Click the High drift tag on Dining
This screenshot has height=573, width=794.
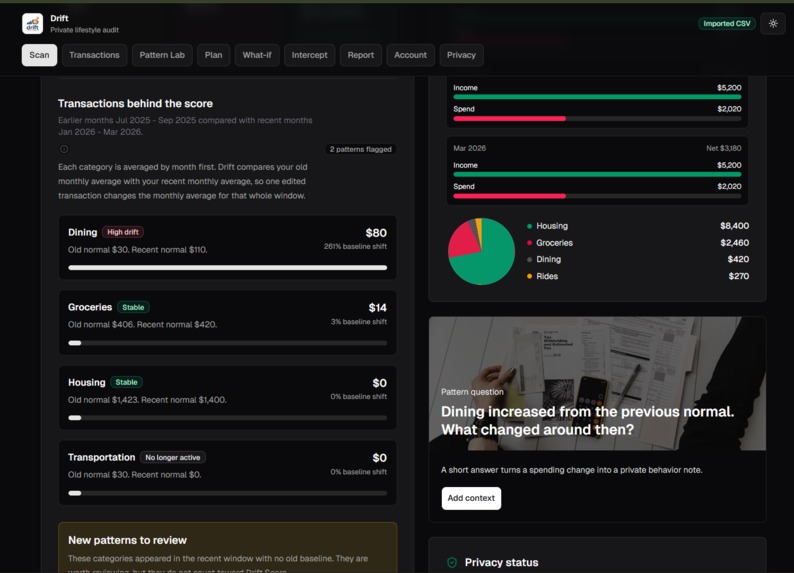pyautogui.click(x=123, y=232)
